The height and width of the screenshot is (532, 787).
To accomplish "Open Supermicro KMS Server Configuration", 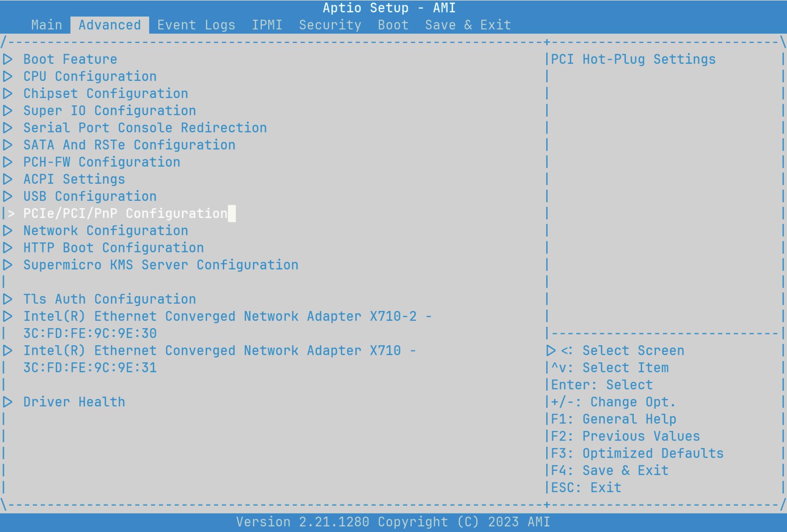I will (161, 265).
